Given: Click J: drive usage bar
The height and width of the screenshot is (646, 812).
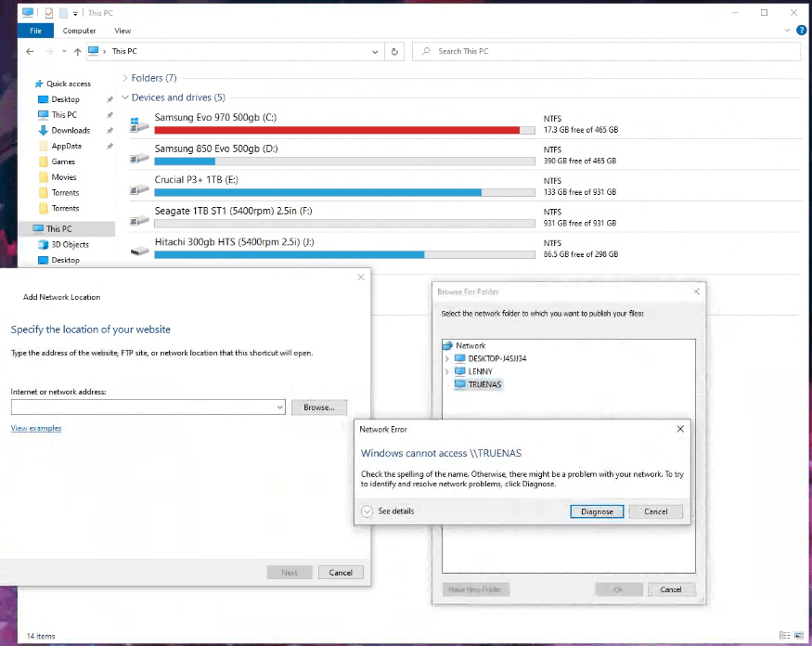Looking at the screenshot, I should click(x=344, y=254).
